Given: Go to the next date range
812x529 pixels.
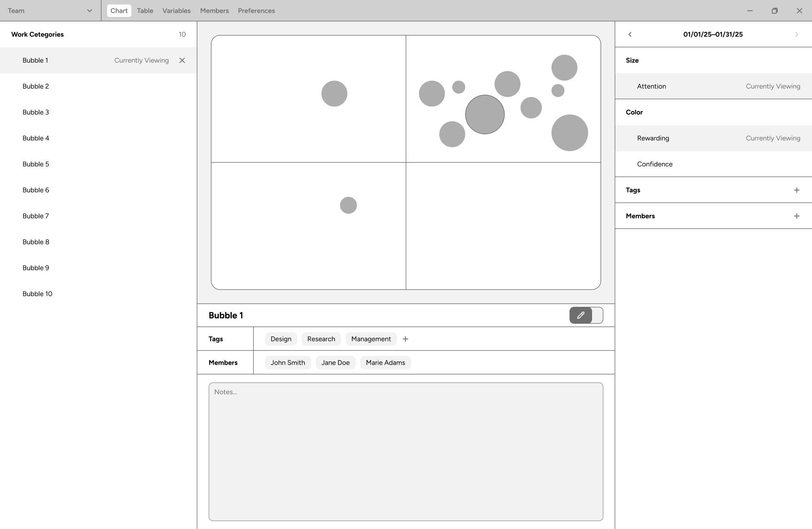Looking at the screenshot, I should (x=796, y=34).
